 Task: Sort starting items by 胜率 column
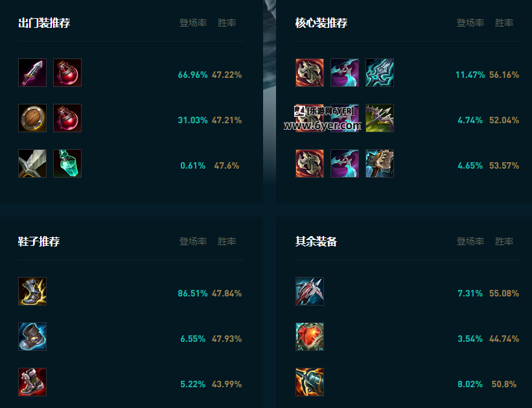tap(227, 23)
